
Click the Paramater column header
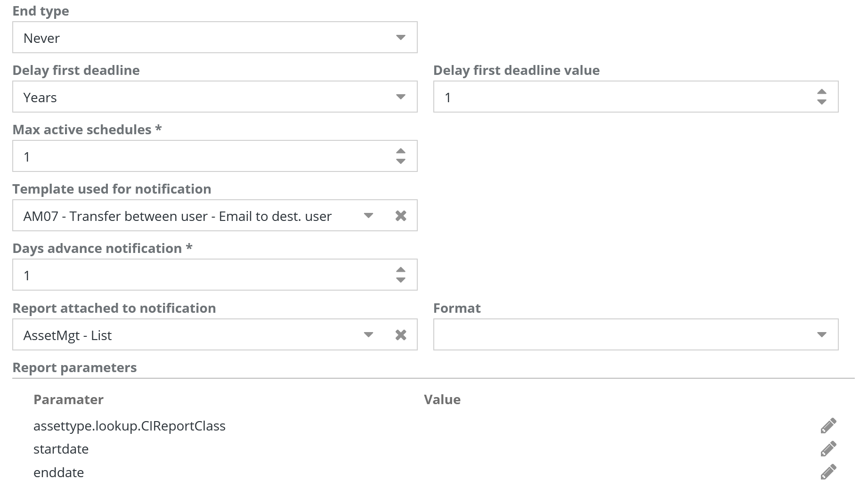coord(68,399)
